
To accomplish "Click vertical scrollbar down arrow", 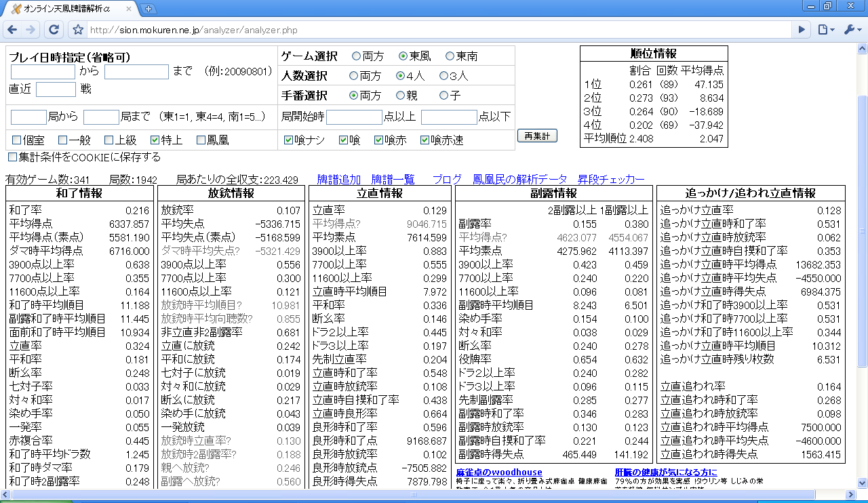I will [863, 484].
